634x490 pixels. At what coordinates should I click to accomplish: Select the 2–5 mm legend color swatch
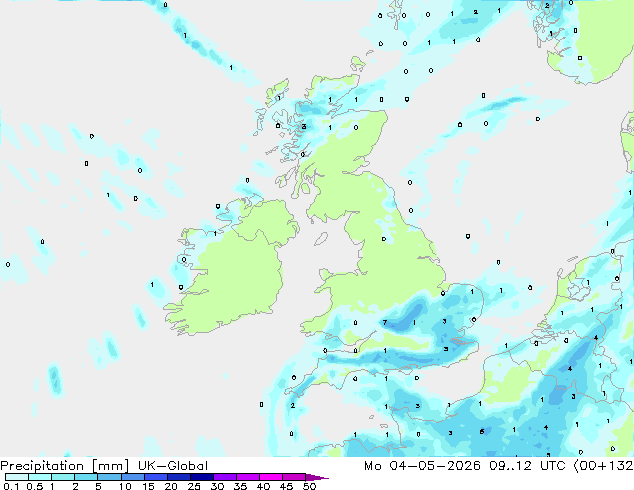click(86, 477)
